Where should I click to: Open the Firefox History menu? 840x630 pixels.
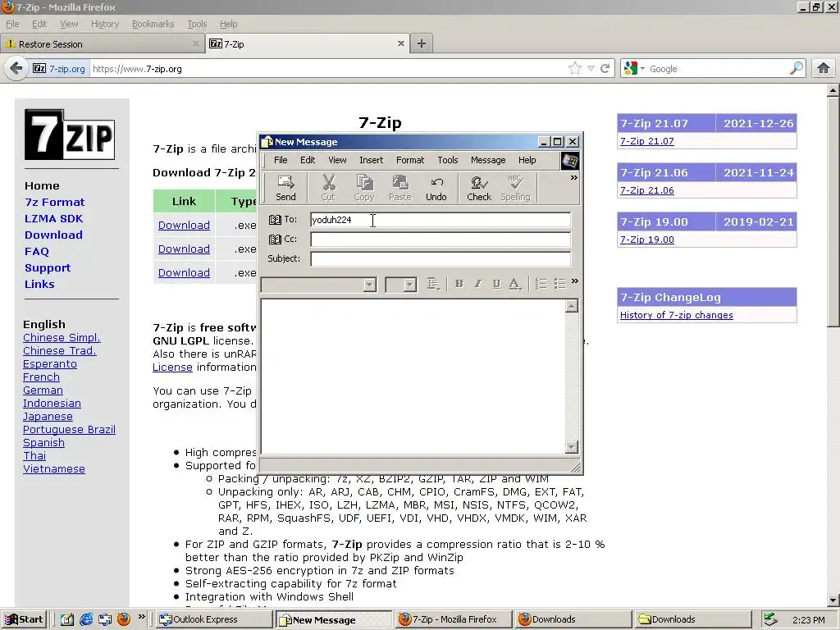pos(105,24)
